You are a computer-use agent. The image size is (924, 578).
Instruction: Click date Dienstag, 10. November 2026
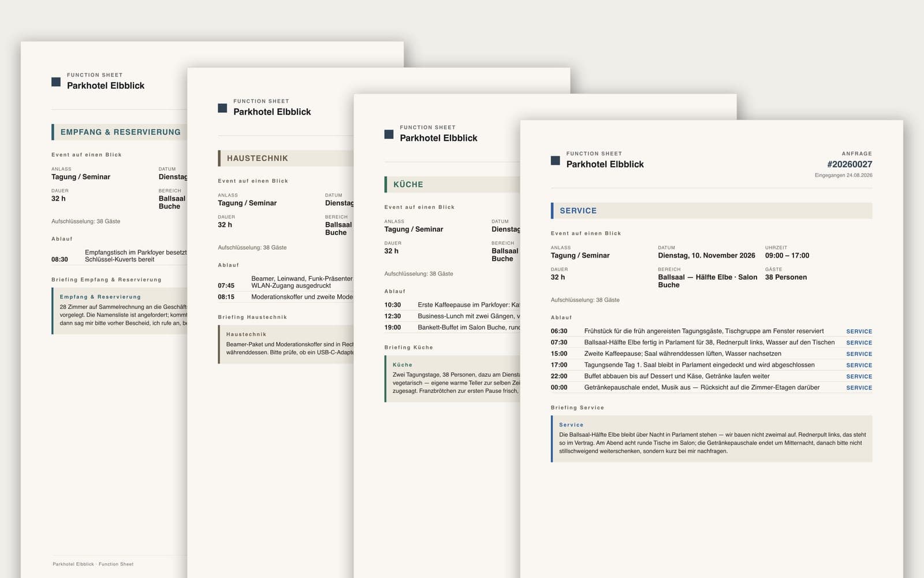[x=706, y=255]
